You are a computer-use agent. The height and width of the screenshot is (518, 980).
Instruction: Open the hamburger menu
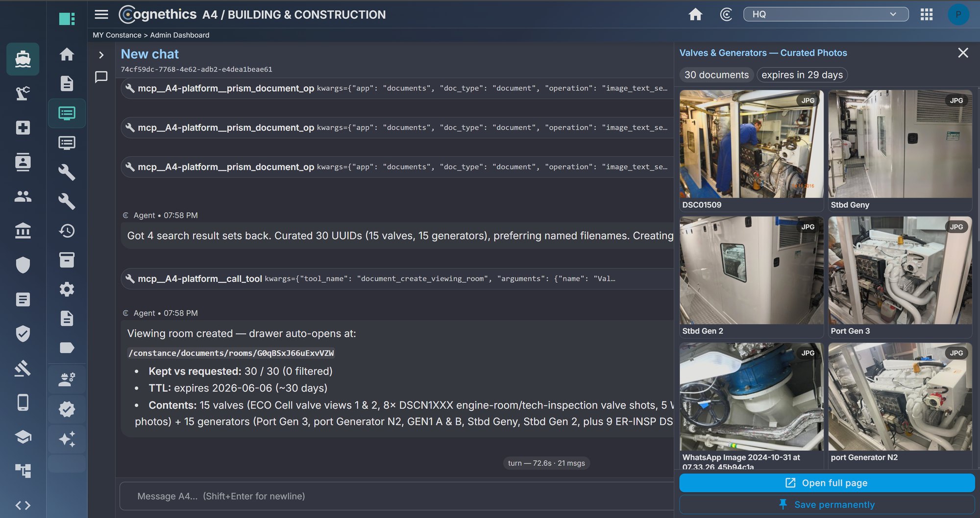click(101, 14)
